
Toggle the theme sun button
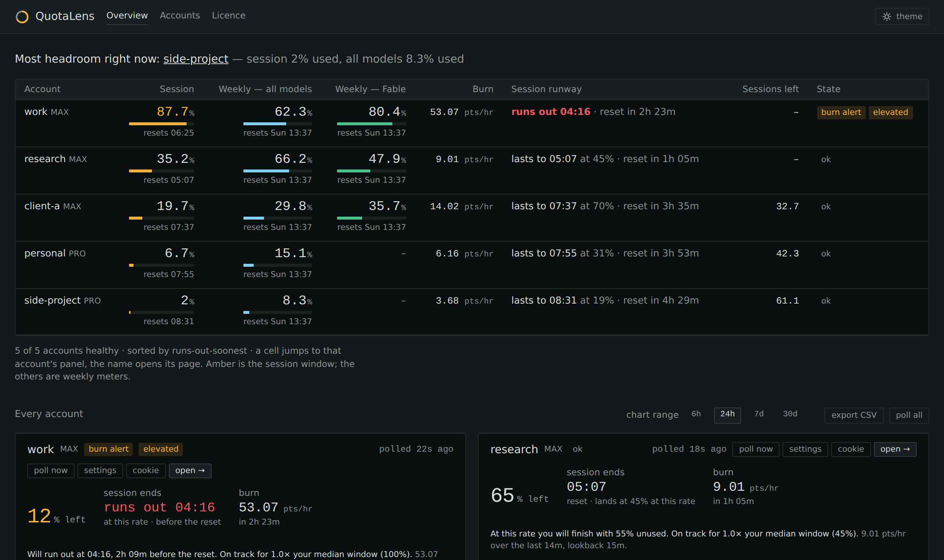point(902,17)
